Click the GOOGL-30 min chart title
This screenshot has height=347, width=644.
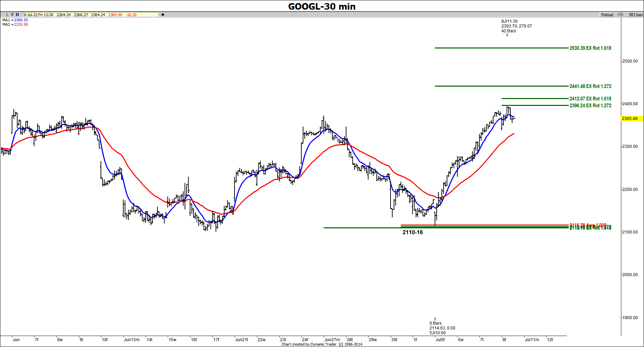pyautogui.click(x=322, y=7)
